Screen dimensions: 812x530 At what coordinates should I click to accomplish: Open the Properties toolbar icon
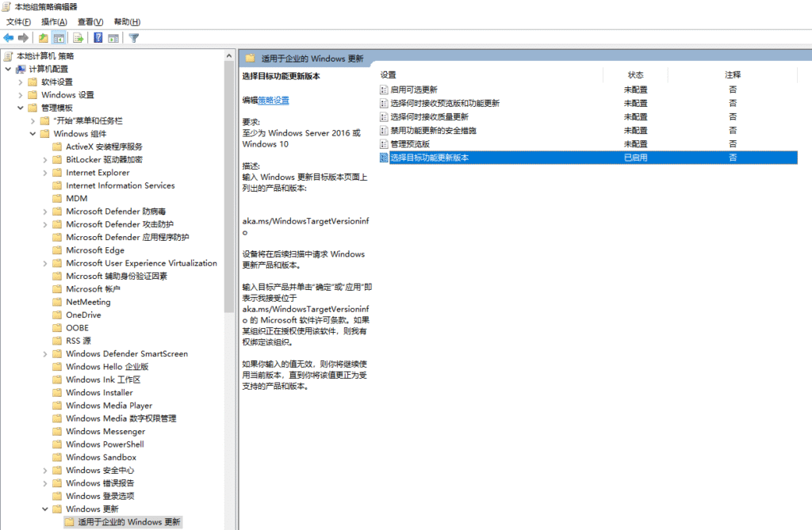pyautogui.click(x=113, y=36)
